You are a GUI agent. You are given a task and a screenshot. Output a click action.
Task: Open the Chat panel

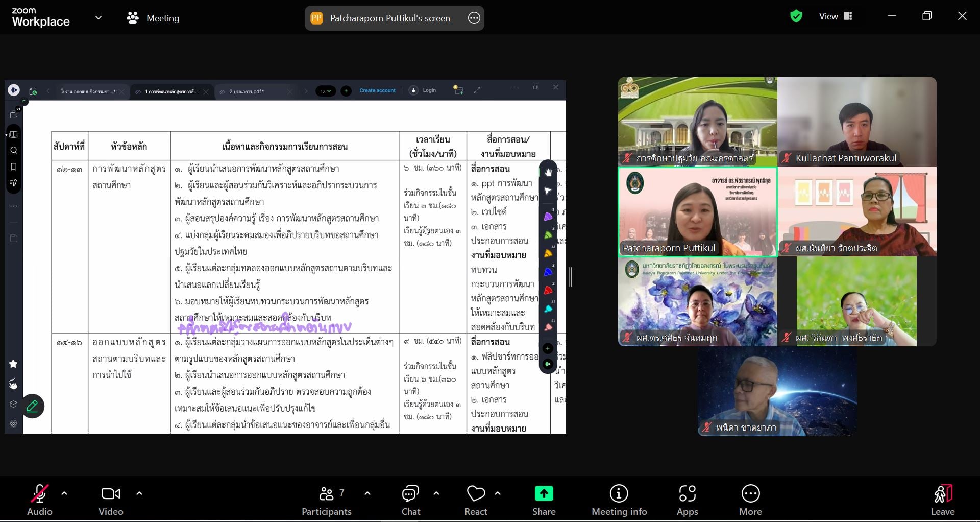tap(410, 501)
